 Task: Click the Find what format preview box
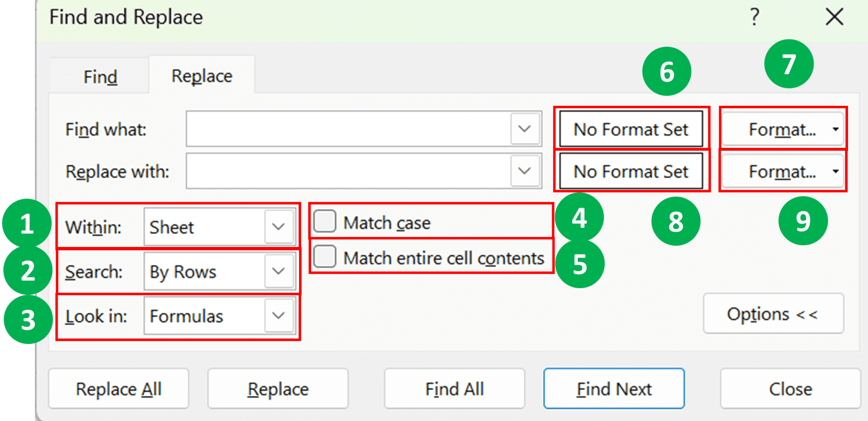tap(631, 129)
